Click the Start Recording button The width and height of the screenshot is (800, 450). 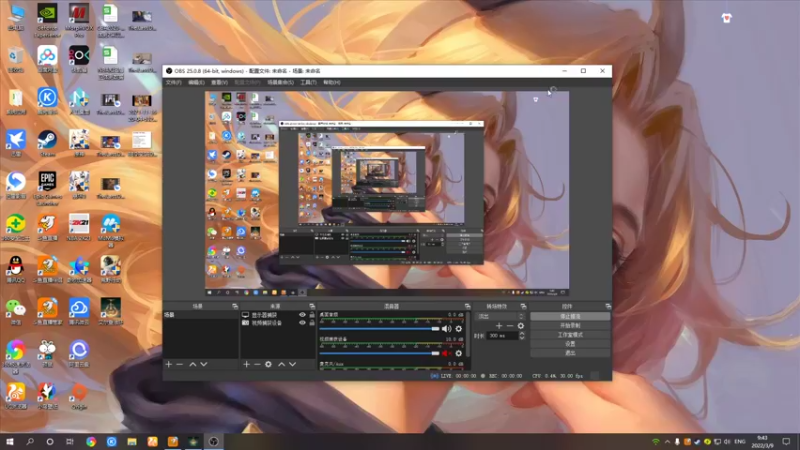pos(570,326)
